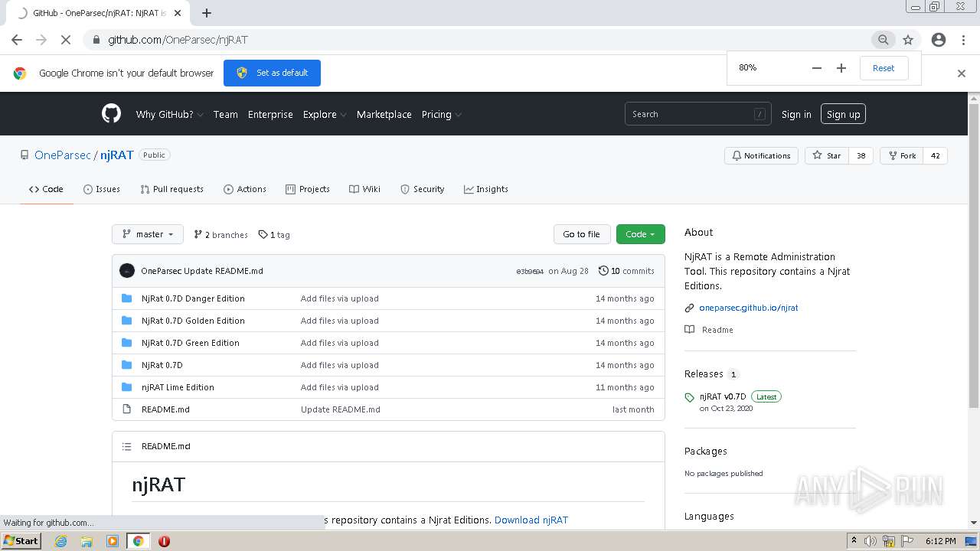Image resolution: width=980 pixels, height=551 pixels.
Task: Click Notifications bell button
Action: click(x=761, y=155)
